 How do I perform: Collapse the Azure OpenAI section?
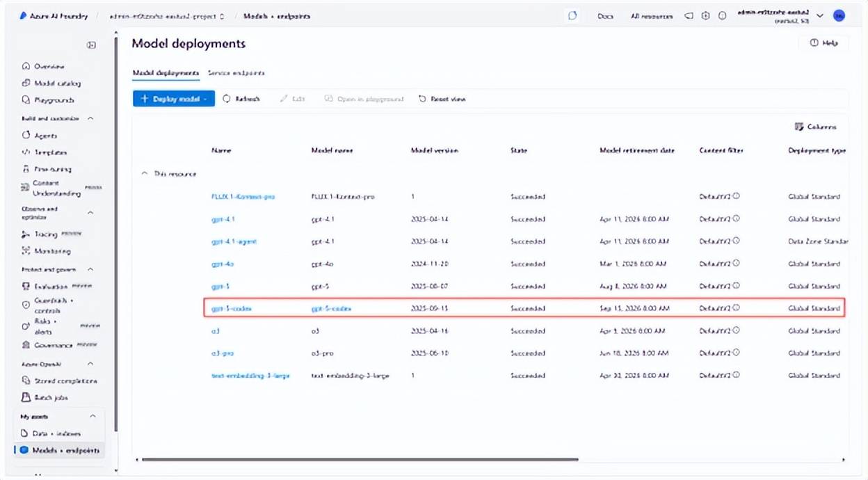(90, 364)
